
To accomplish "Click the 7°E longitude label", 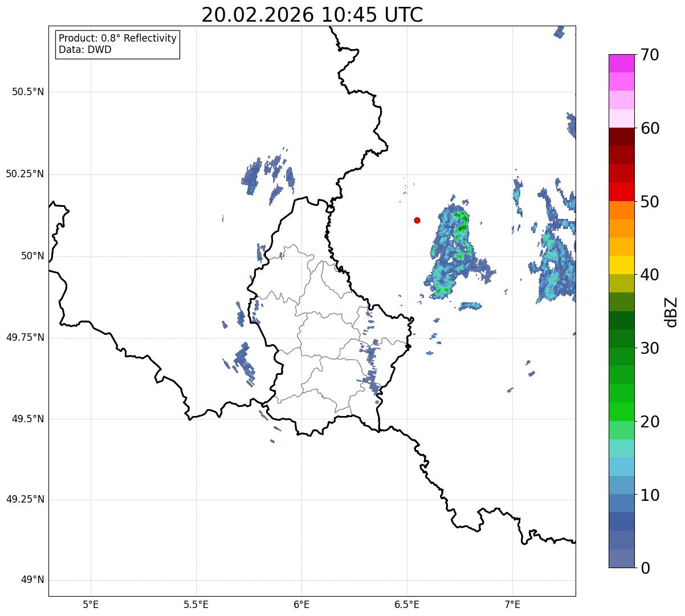I will tap(512, 604).
